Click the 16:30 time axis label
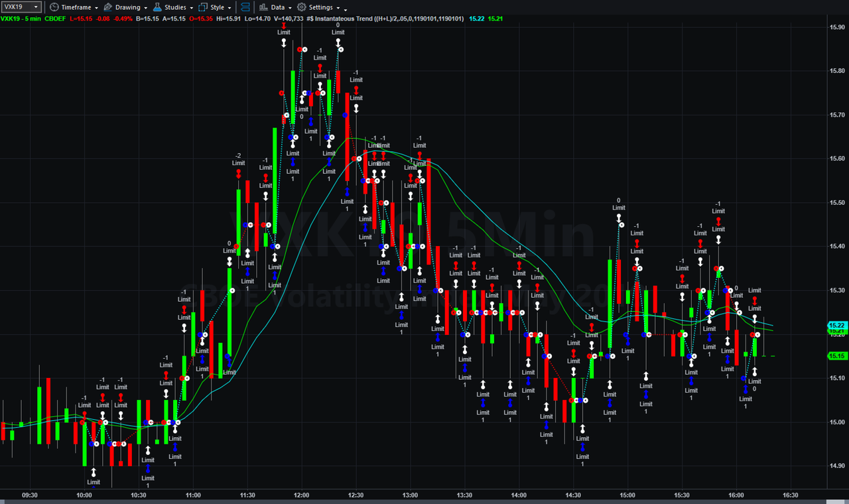The image size is (849, 504). (791, 495)
